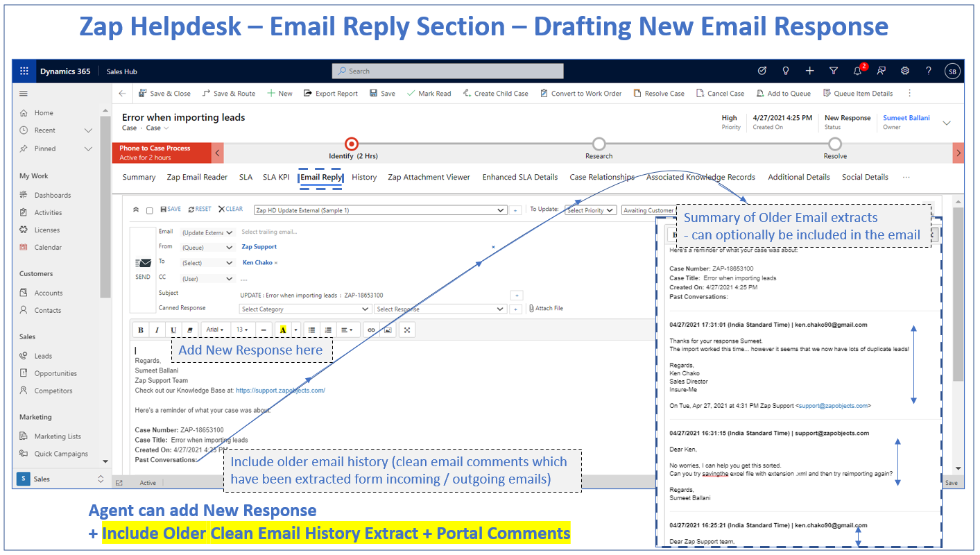Click the RESET button in email panel
Image resolution: width=980 pixels, height=555 pixels.
coord(199,209)
